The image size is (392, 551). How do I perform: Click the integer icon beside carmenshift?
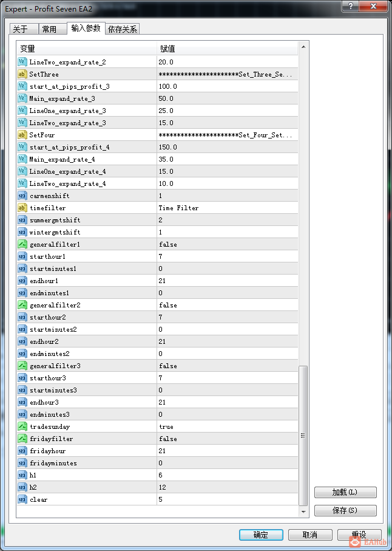22,196
